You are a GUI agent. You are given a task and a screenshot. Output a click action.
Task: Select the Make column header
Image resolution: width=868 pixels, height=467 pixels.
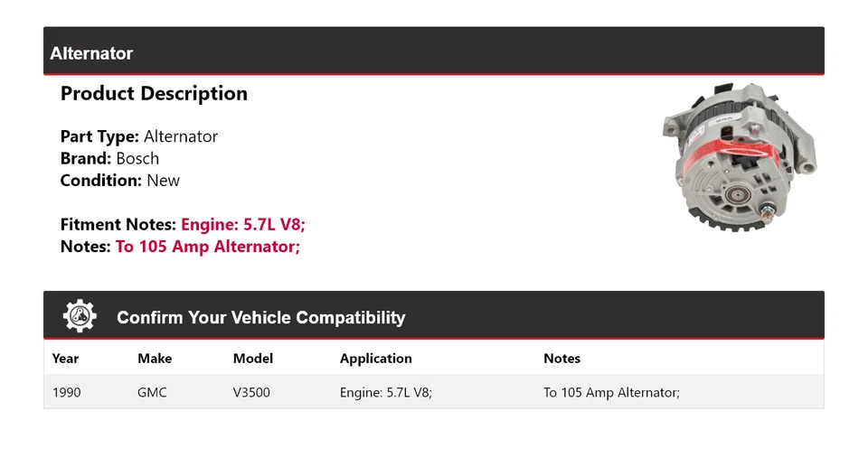pos(155,359)
